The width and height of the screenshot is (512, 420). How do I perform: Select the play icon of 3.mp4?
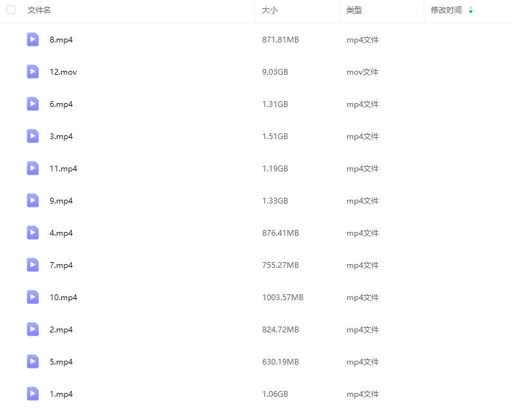point(33,136)
